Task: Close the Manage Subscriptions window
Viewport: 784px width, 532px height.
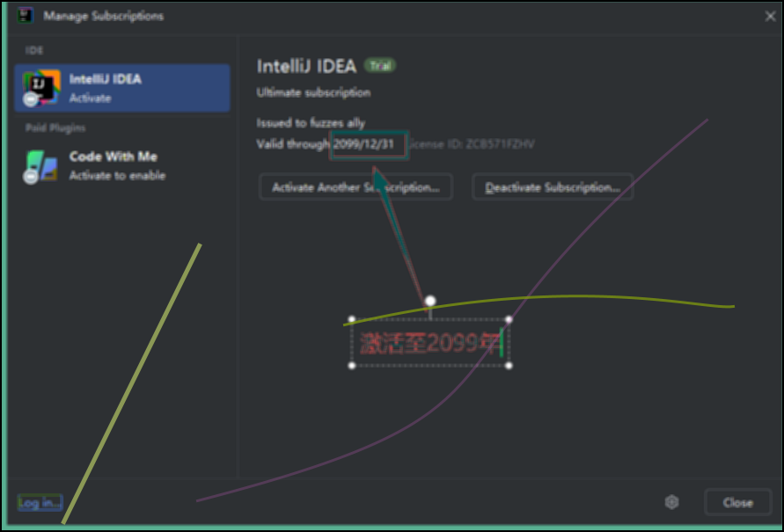Action: (770, 16)
